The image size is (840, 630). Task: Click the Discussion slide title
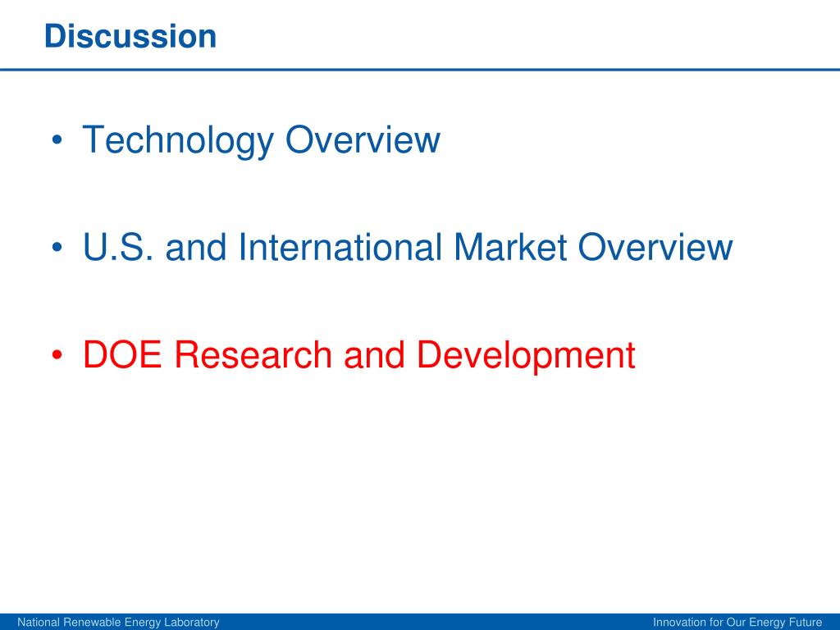point(130,36)
